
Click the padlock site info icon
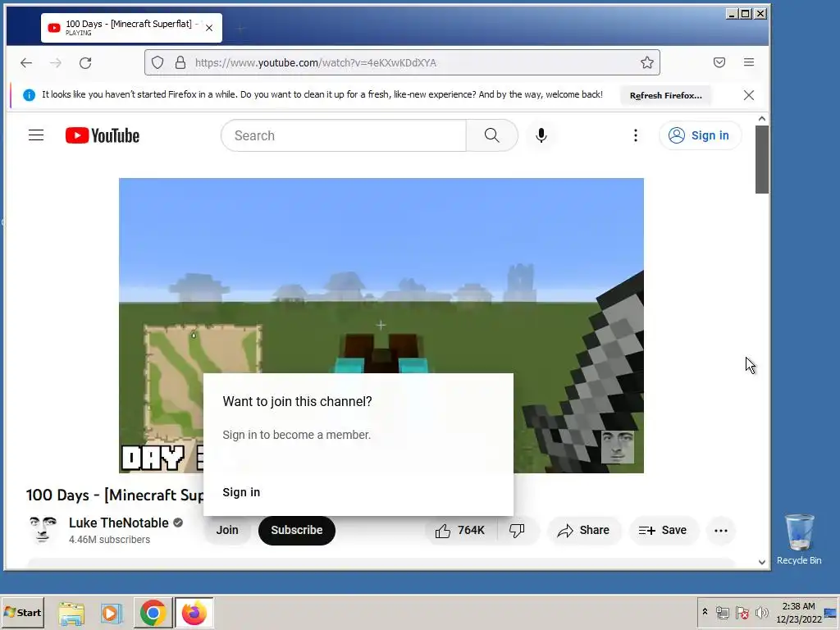pos(180,62)
